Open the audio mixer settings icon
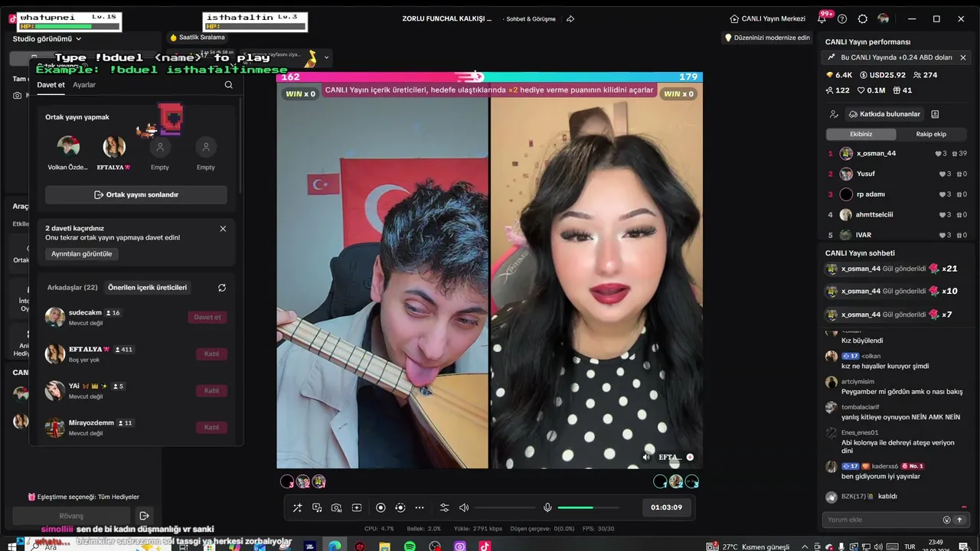Viewport: 980px width, 551px height. point(444,507)
